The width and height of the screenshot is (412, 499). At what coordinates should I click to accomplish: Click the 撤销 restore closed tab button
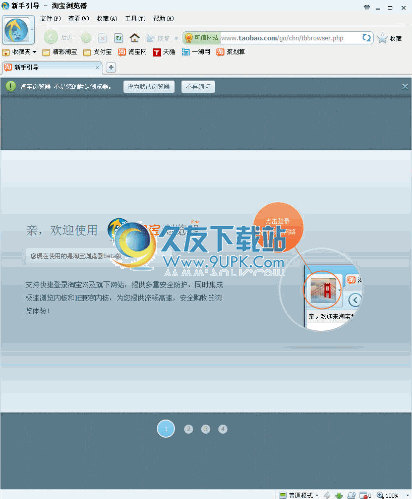click(158, 38)
